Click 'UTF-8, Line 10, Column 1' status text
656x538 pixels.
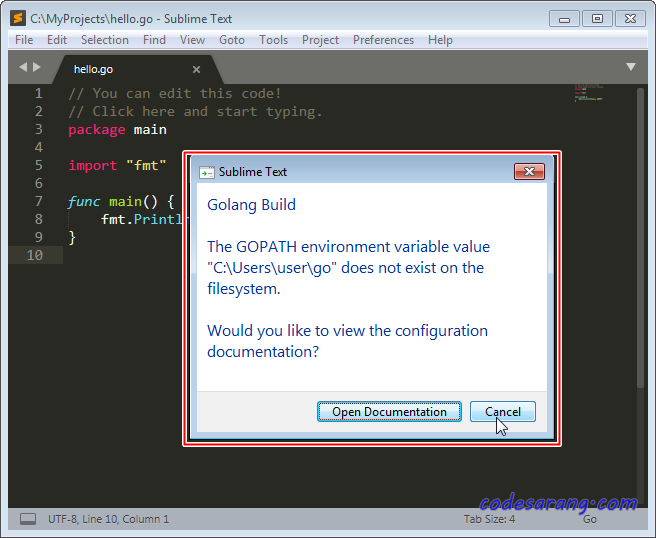(x=108, y=519)
